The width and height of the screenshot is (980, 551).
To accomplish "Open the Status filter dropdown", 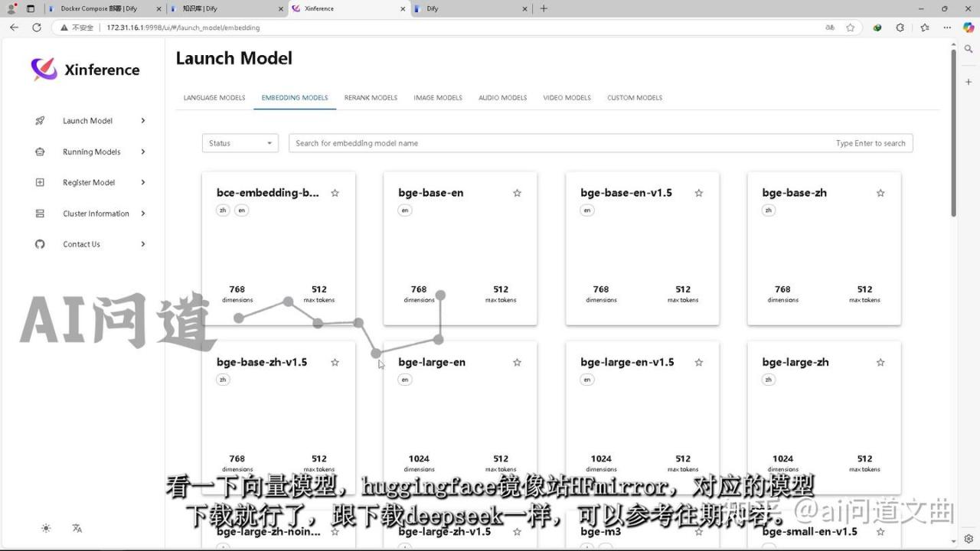I will click(x=240, y=143).
